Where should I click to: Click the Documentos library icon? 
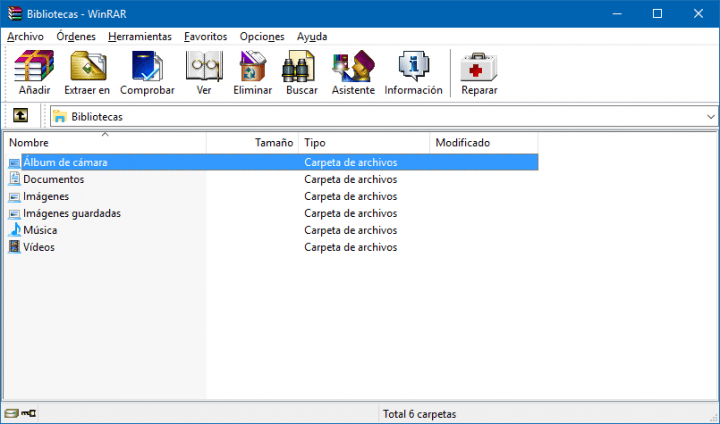(x=14, y=179)
